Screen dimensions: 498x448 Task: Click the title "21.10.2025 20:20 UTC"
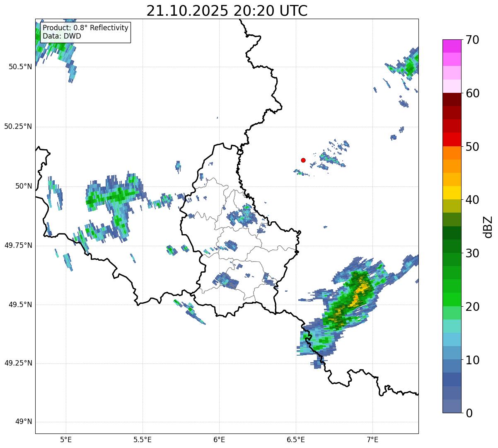(x=227, y=11)
